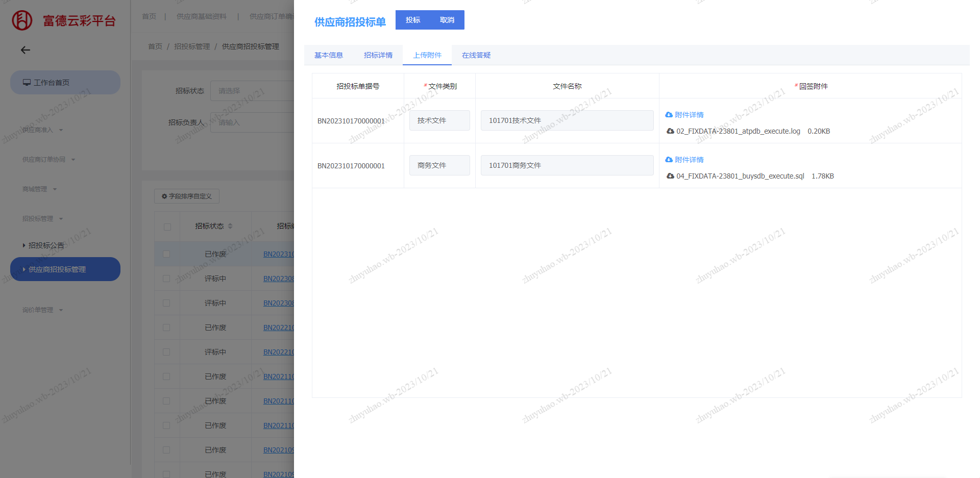Switch to the 招标详情 tab
Image resolution: width=980 pixels, height=478 pixels.
[378, 55]
